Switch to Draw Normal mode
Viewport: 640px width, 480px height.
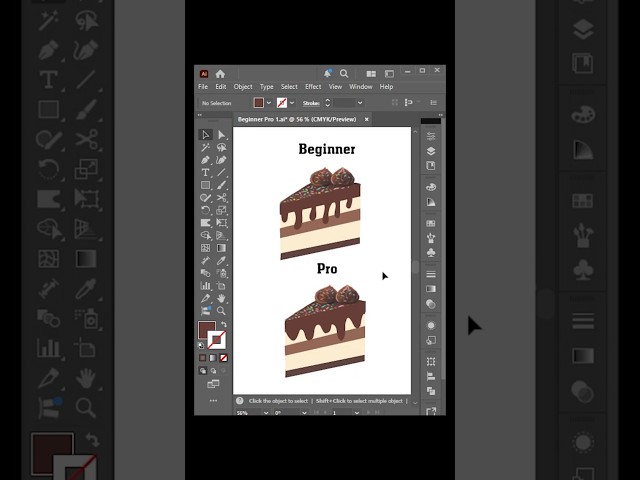(203, 371)
